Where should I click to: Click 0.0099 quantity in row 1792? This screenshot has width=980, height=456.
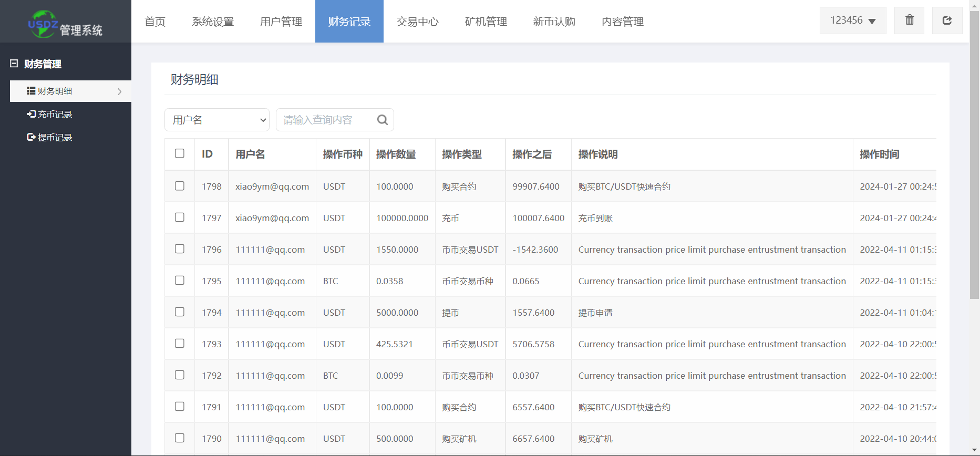(390, 376)
